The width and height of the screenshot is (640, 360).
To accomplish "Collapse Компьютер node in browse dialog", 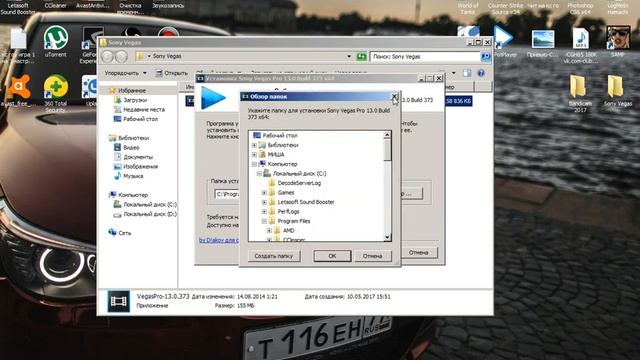I will (254, 164).
